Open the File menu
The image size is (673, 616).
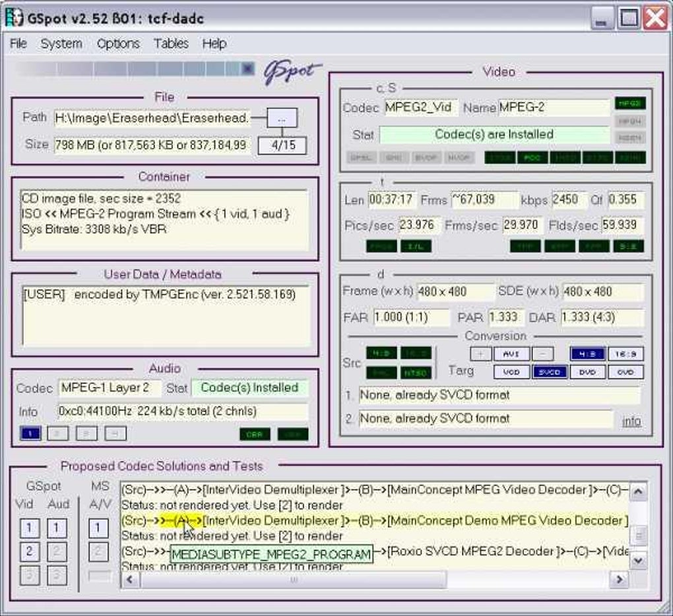point(18,44)
